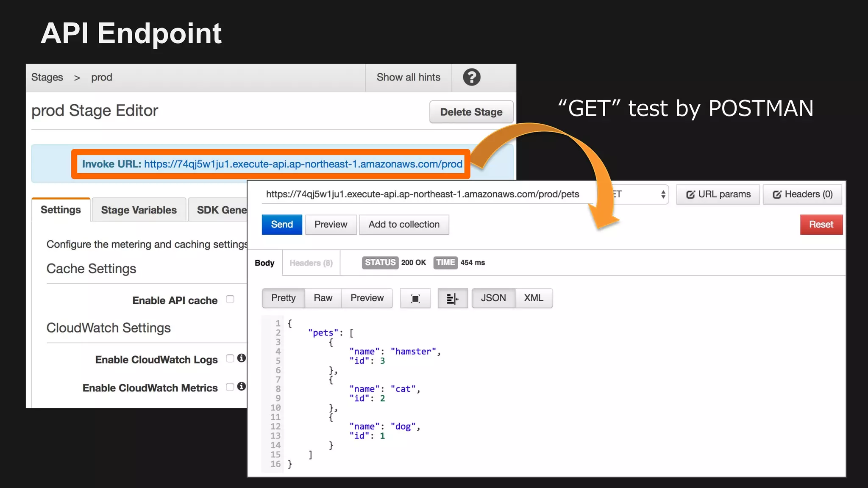The height and width of the screenshot is (488, 868).
Task: Click Show all hints
Action: pyautogui.click(x=409, y=77)
